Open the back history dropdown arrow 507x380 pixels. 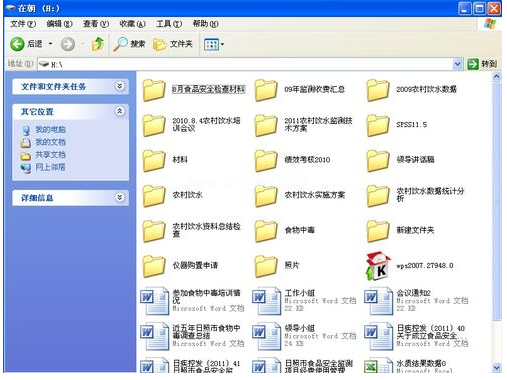[51, 44]
